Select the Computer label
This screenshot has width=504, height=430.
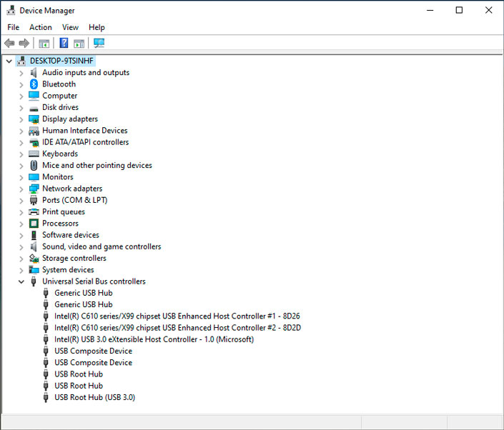coord(60,96)
